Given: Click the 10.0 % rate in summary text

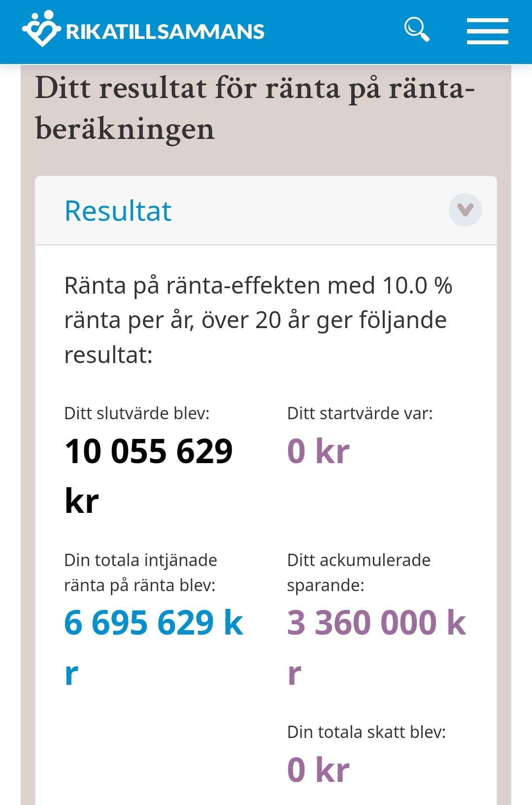Looking at the screenshot, I should click(417, 286).
